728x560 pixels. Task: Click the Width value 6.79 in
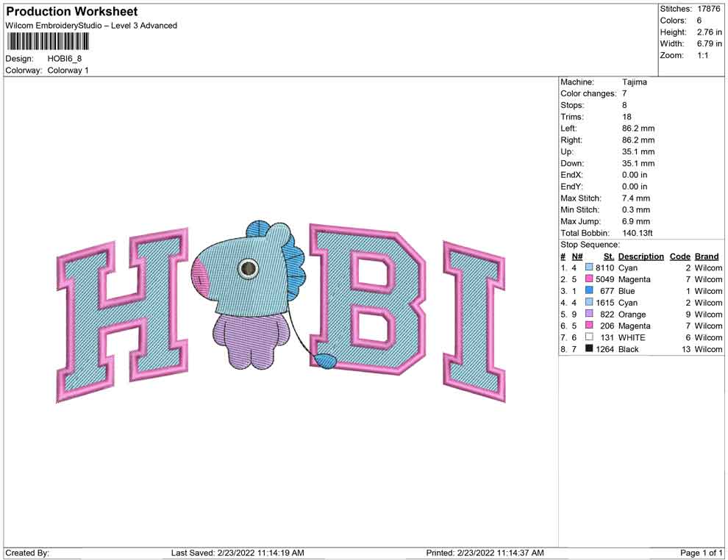710,43
